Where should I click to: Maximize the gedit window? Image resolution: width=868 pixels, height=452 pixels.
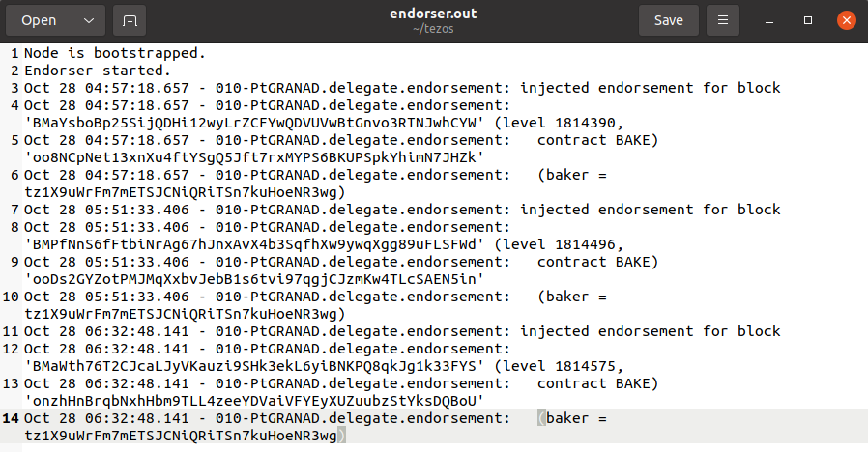(x=810, y=20)
